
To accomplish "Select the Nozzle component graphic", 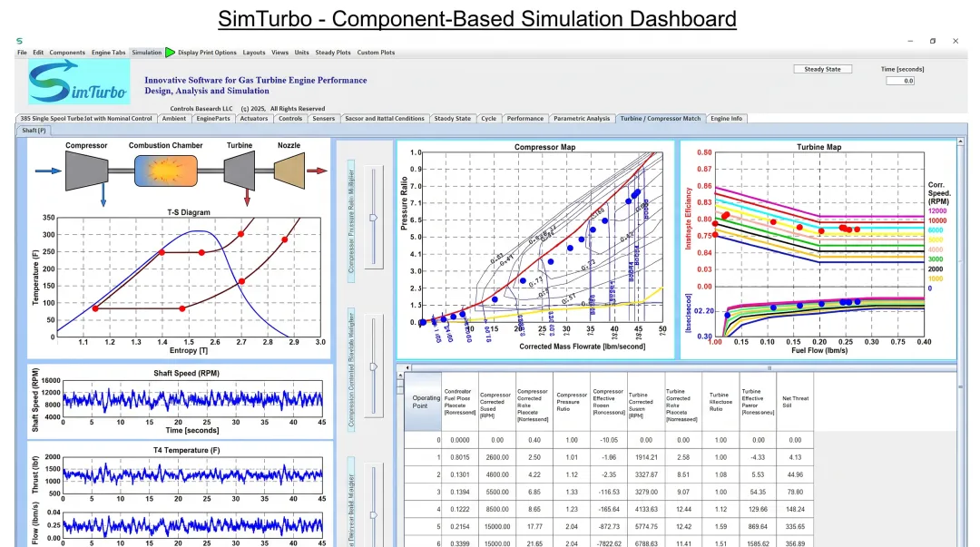I will 289,171.
